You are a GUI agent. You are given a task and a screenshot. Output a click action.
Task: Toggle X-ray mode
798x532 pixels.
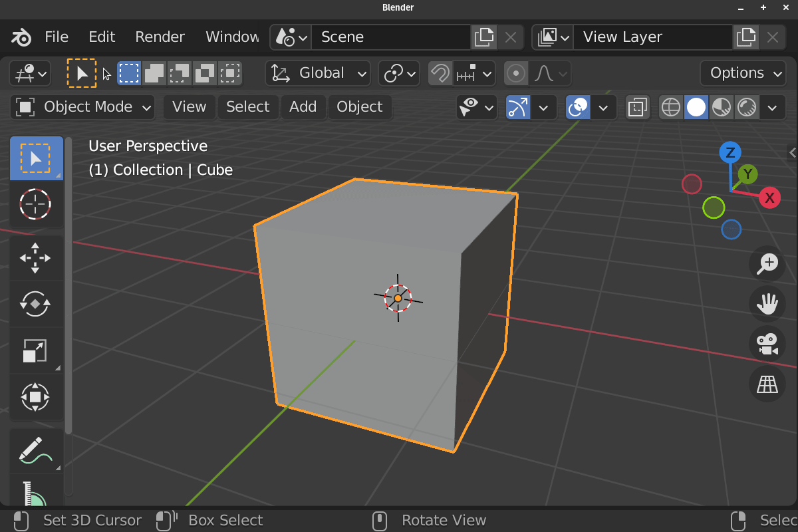tap(637, 107)
